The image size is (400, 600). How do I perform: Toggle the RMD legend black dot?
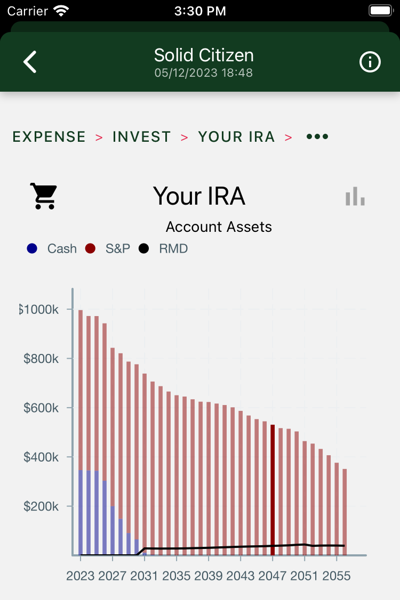[144, 248]
